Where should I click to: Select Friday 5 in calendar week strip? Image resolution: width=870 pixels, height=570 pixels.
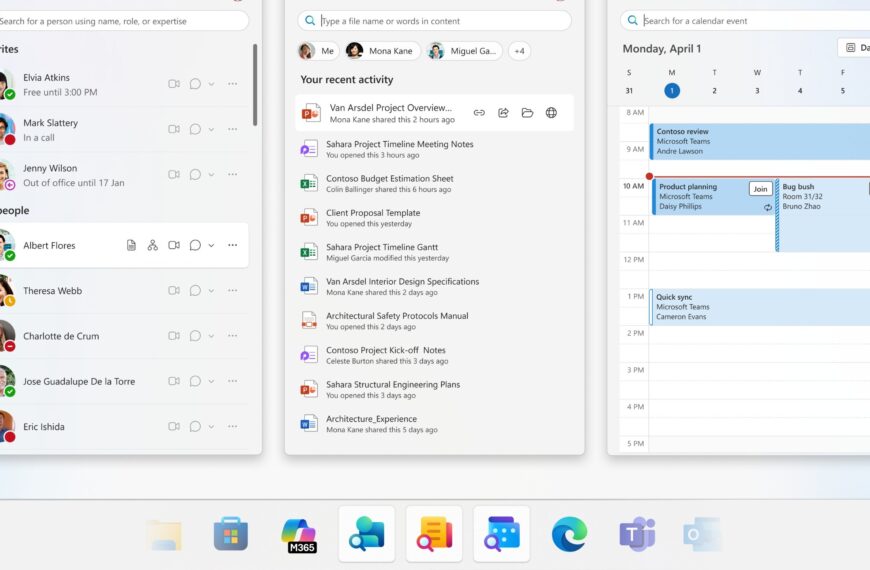pyautogui.click(x=842, y=90)
